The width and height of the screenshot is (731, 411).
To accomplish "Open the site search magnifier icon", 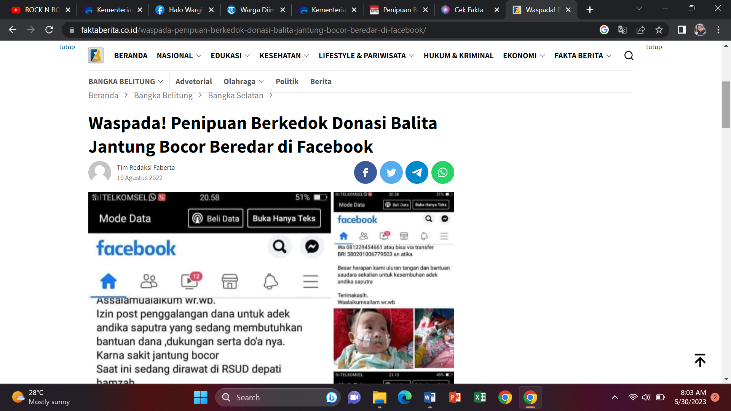I will coord(629,56).
